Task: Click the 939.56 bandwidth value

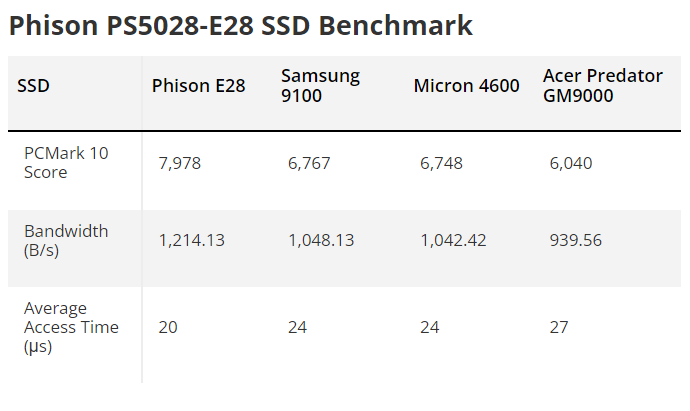Action: (576, 240)
